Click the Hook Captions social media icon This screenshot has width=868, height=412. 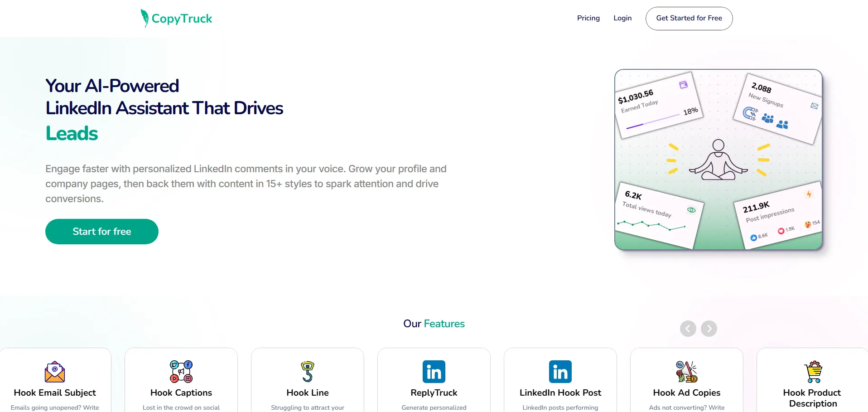pyautogui.click(x=181, y=372)
